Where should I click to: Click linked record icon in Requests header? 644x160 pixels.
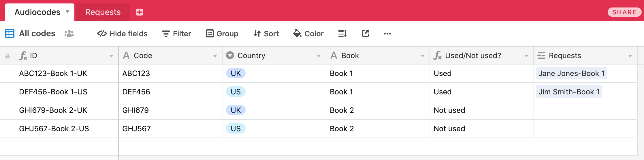tap(541, 56)
